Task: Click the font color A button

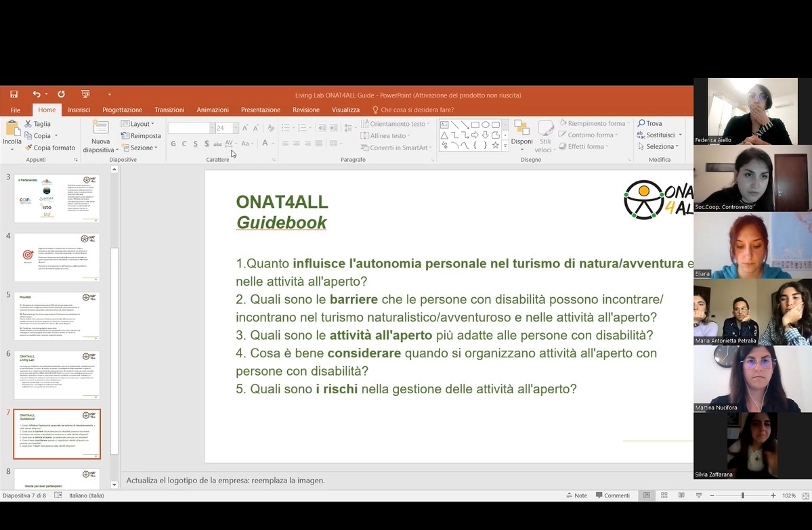Action: (x=265, y=143)
